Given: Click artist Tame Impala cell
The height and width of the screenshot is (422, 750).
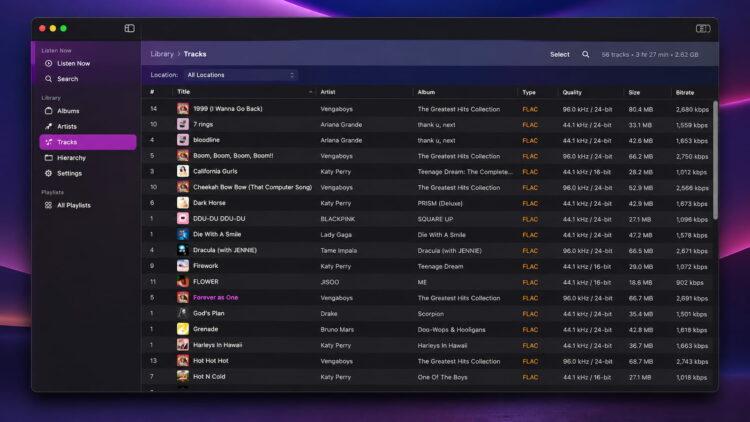Looking at the screenshot, I should click(338, 251).
